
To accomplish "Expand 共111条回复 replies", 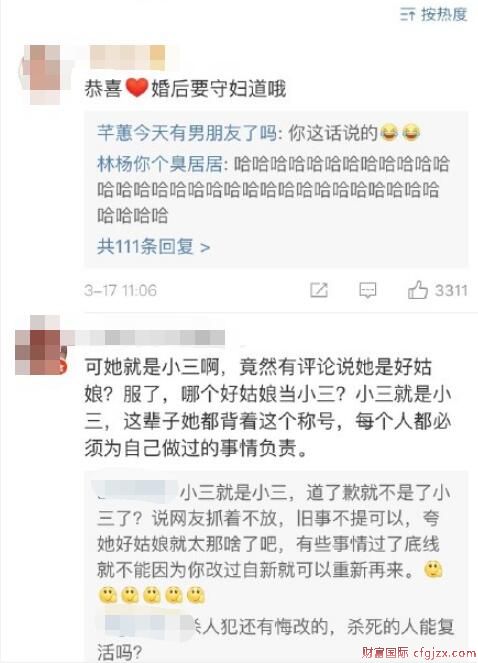I will coord(154,247).
